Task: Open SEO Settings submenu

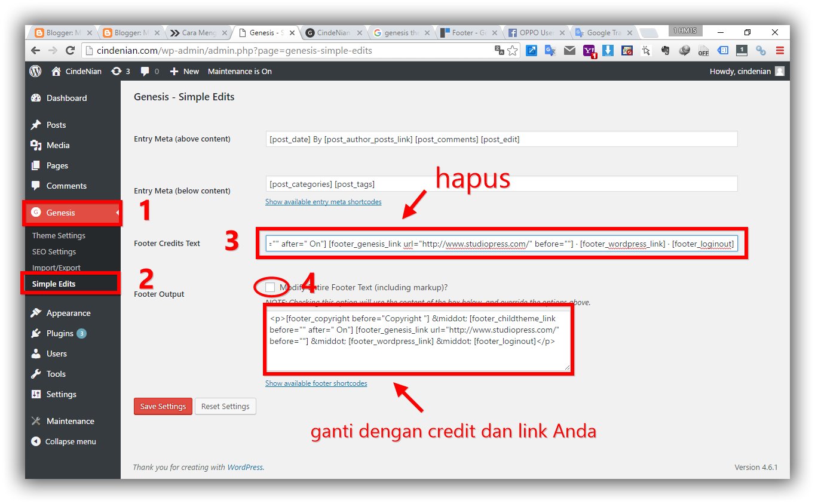Action: 54,251
